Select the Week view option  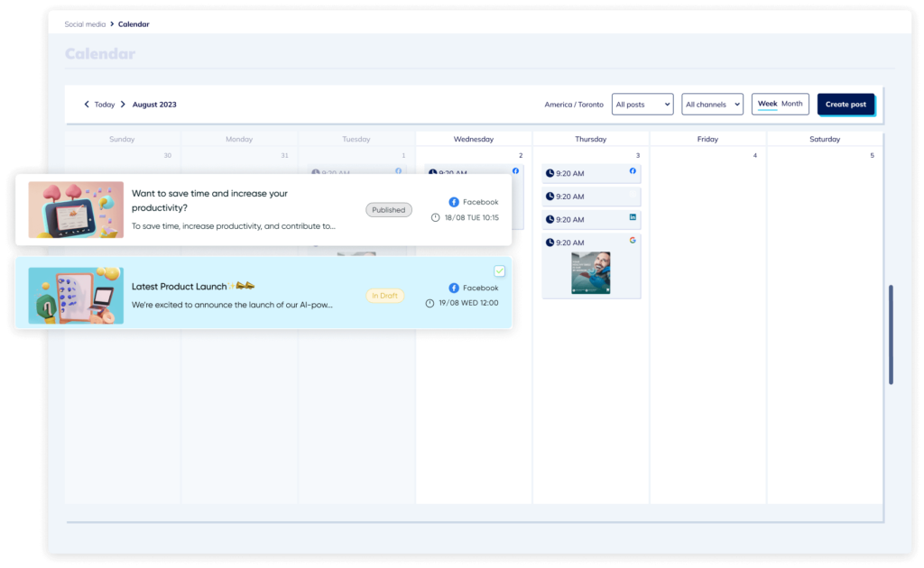tap(767, 104)
